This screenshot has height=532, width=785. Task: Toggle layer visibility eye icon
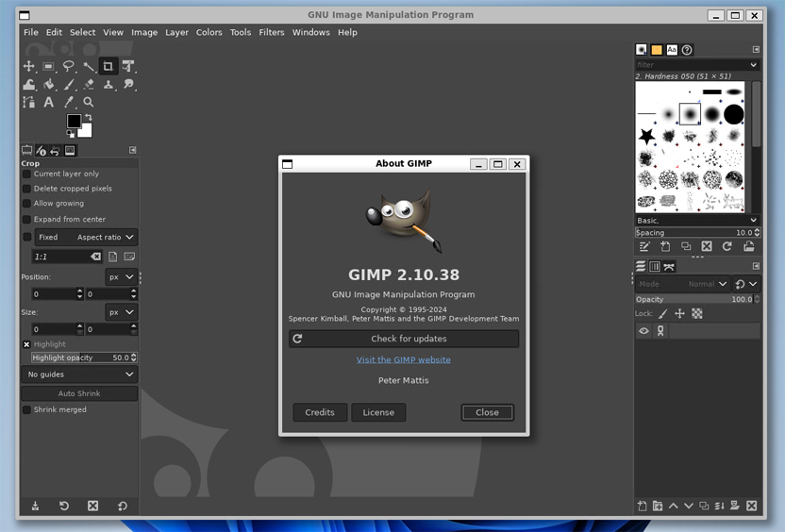click(x=643, y=331)
